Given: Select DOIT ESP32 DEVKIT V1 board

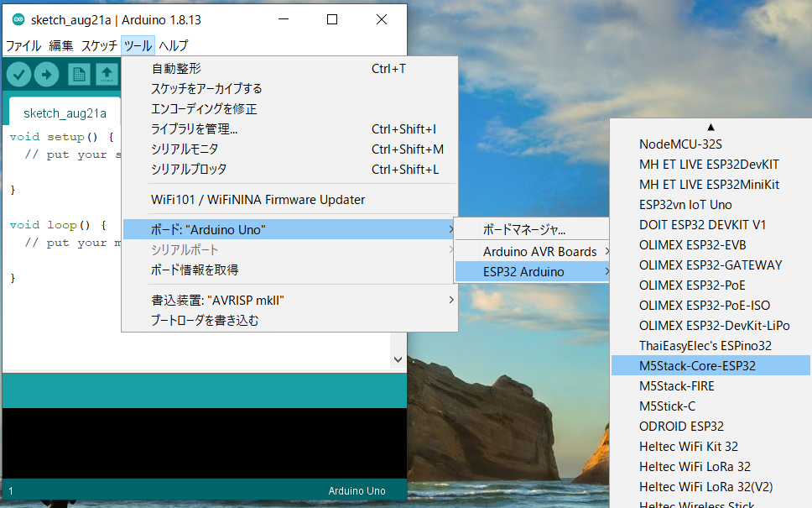Looking at the screenshot, I should pos(710,225).
